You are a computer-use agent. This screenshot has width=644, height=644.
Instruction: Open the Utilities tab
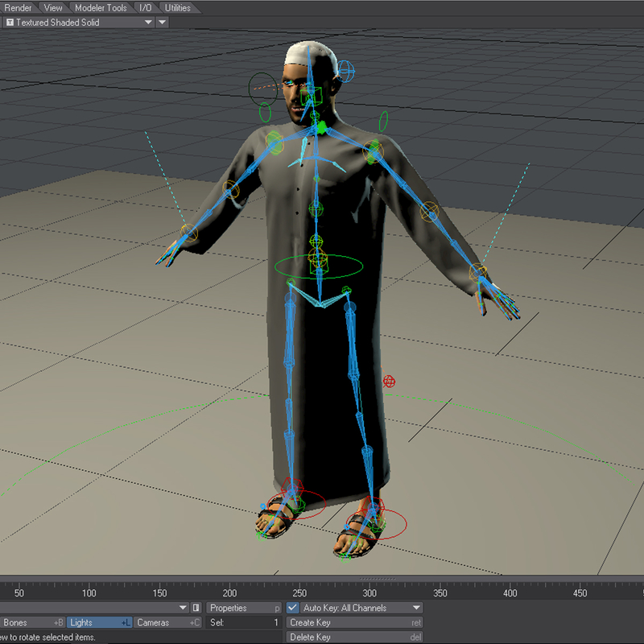tap(177, 7)
